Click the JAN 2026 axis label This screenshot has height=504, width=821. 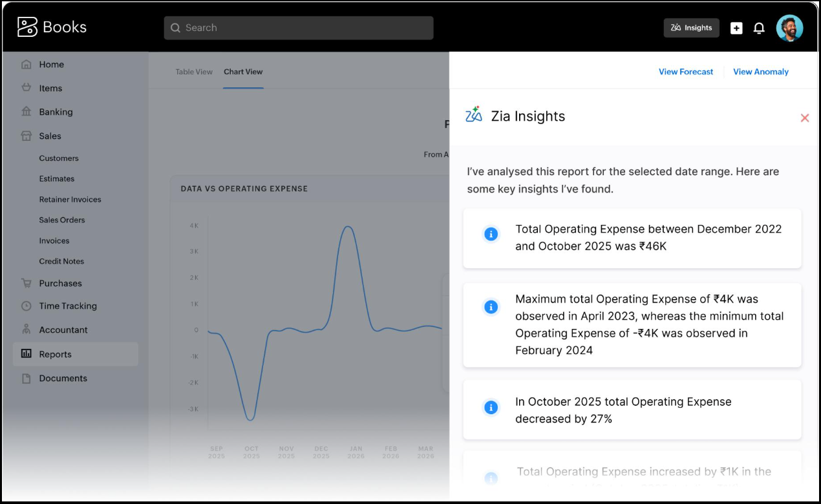[x=356, y=452]
